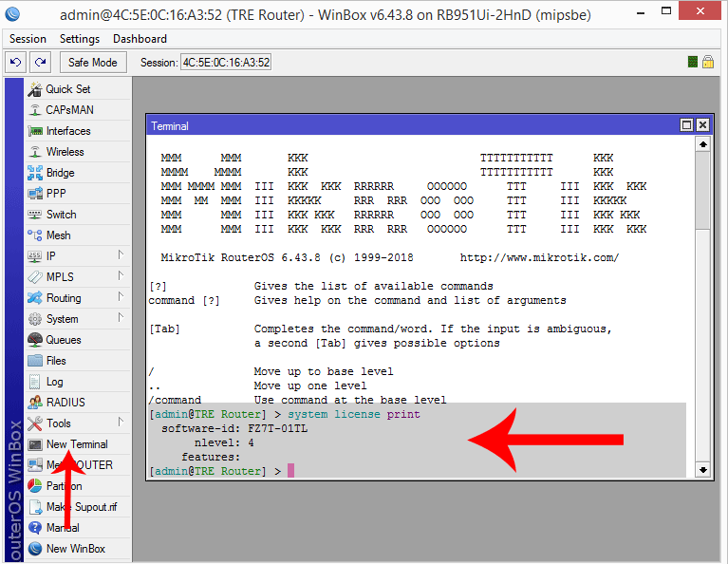Maximize the Terminal sub-window
The height and width of the screenshot is (564, 728).
coord(686,125)
